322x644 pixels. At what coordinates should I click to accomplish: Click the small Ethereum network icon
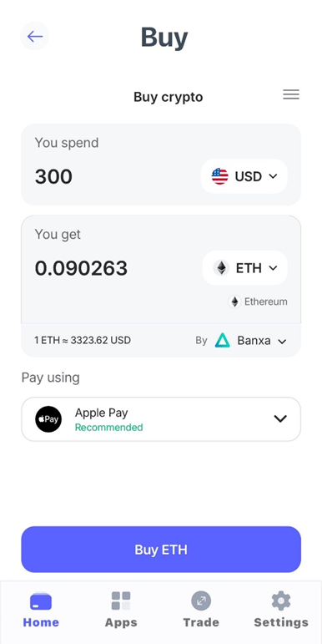point(234,302)
